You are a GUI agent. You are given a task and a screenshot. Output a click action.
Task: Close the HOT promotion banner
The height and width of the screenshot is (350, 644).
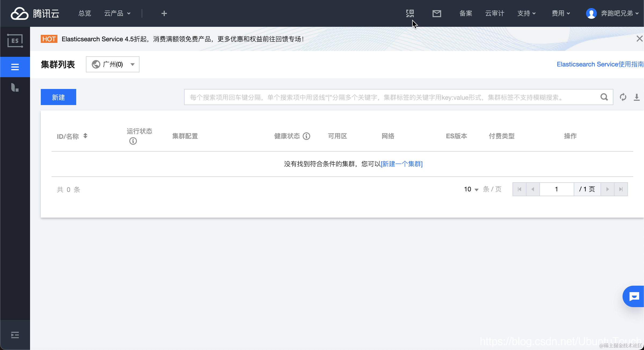pyautogui.click(x=639, y=39)
